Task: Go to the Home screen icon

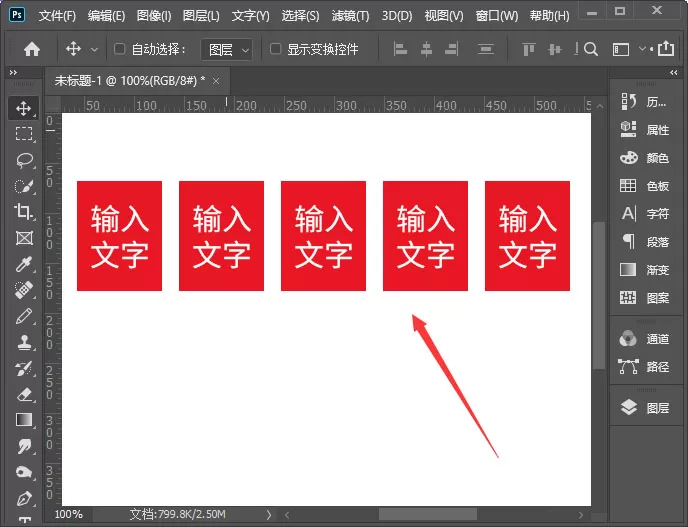Action: point(32,49)
